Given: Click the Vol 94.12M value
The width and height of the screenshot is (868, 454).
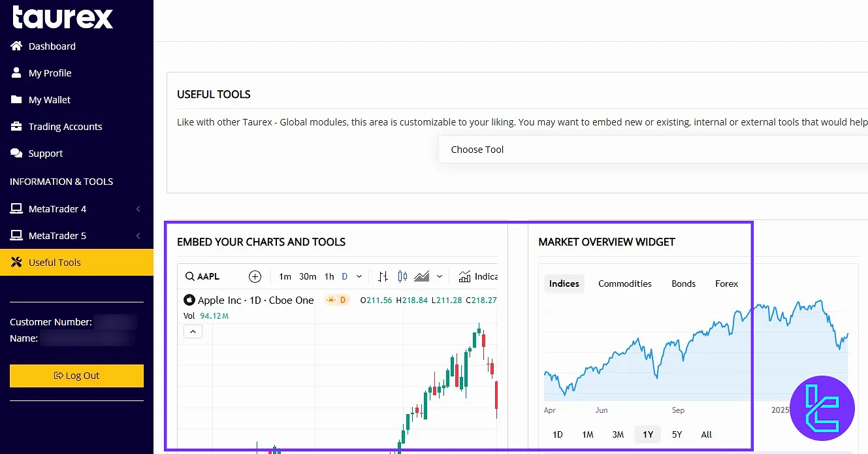Looking at the screenshot, I should click(214, 316).
